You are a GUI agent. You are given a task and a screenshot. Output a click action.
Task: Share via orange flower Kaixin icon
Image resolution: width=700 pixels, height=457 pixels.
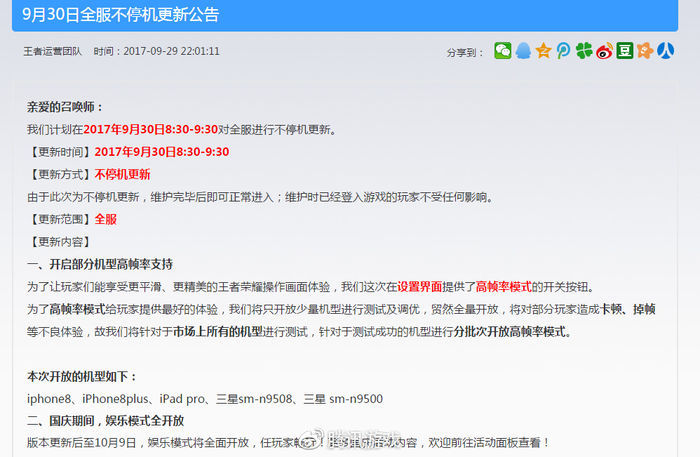[x=645, y=51]
